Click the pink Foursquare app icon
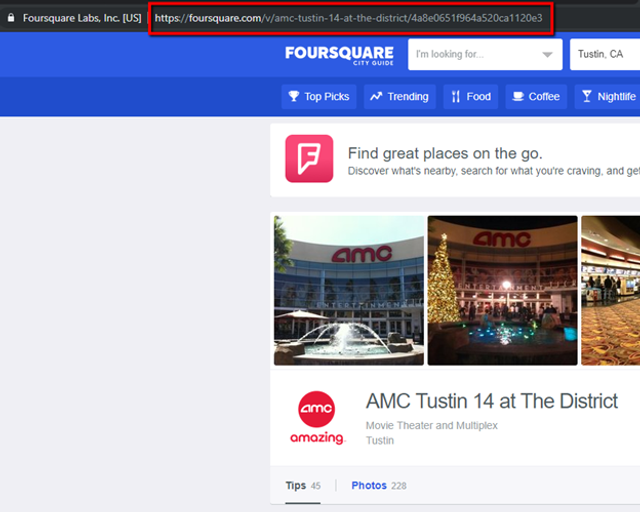 coord(309,159)
